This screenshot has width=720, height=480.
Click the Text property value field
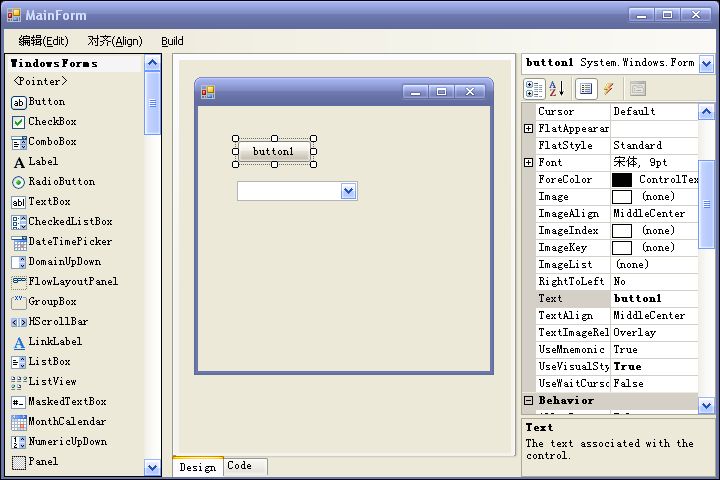click(x=654, y=299)
